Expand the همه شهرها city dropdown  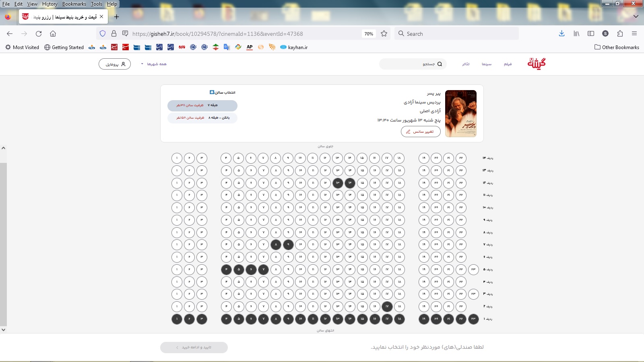[x=154, y=64]
